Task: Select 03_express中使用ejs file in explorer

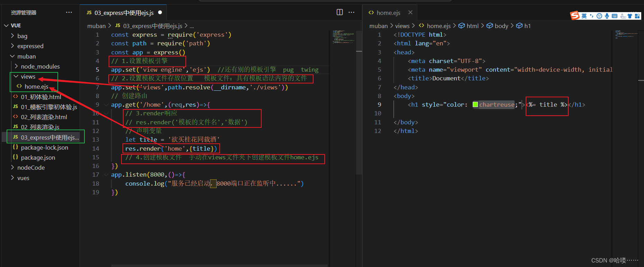Action: tap(50, 137)
